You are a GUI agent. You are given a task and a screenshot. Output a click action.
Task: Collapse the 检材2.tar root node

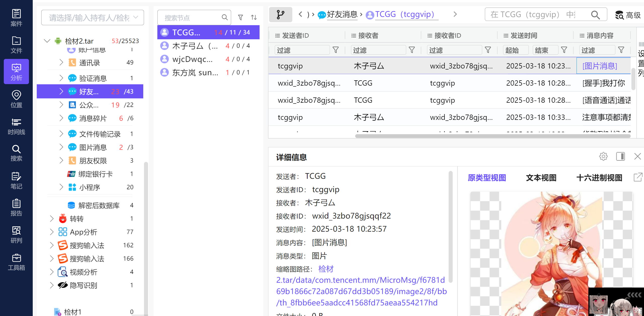click(x=47, y=41)
